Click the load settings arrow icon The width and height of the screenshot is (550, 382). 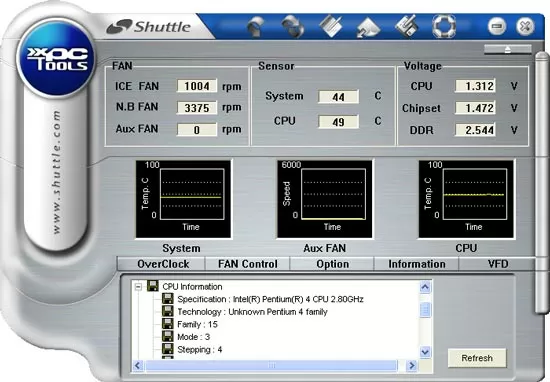368,28
